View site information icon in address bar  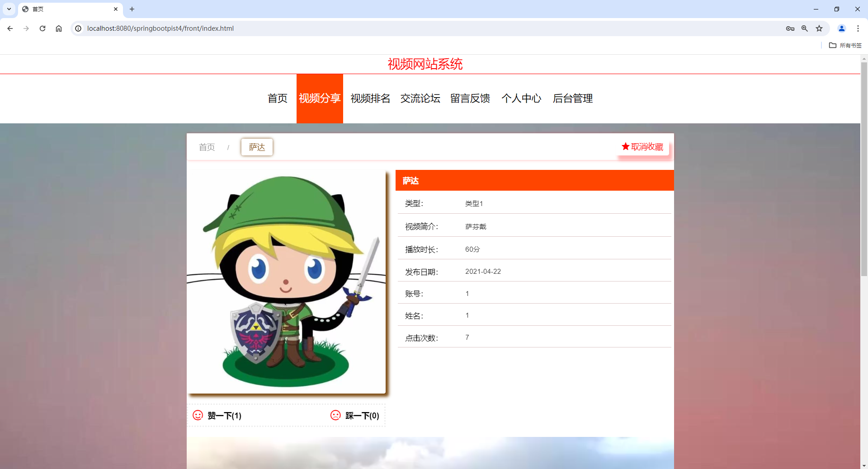coord(78,28)
